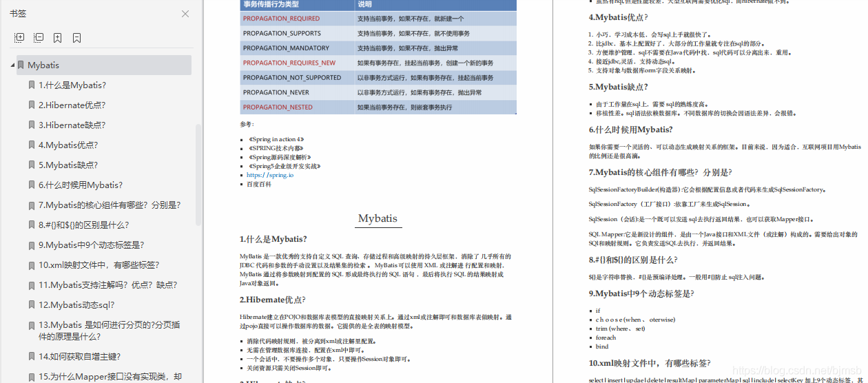Open the https://spring.io reference link
Viewport: 868px width, 383px height.
point(269,175)
